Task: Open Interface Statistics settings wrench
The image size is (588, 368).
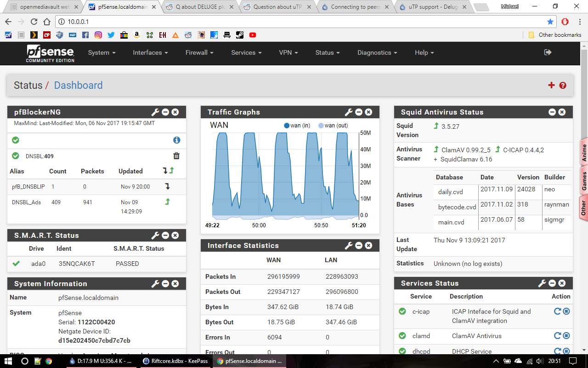Action: [349, 246]
